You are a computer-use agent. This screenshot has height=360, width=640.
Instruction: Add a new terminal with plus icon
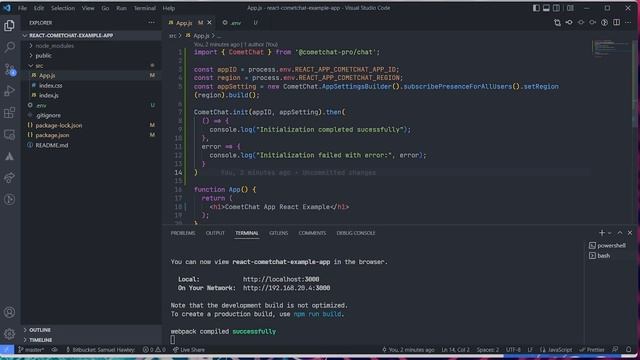(x=602, y=233)
